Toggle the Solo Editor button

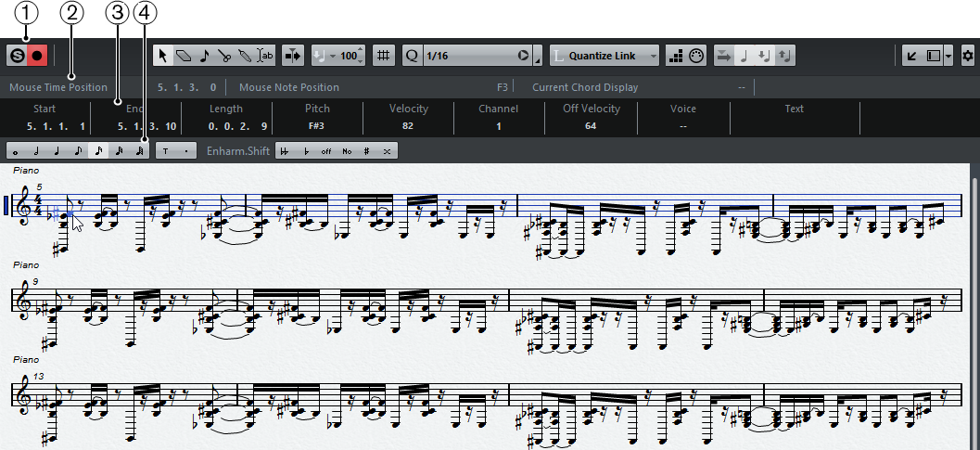[17, 56]
